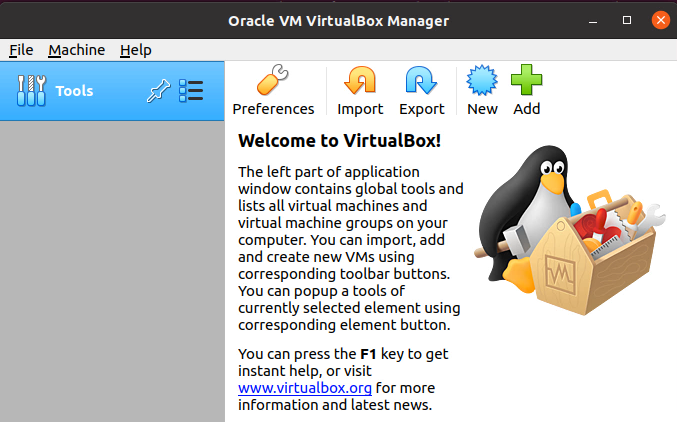Viewport: 677px width, 422px height.
Task: Create a new VM with New icon
Action: pos(482,80)
